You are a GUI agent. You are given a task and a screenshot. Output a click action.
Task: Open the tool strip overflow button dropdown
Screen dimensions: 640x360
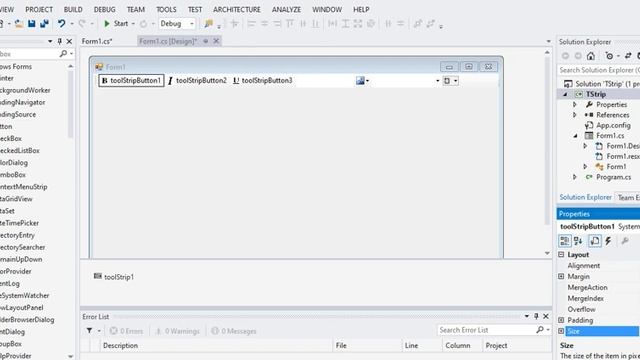click(x=451, y=81)
